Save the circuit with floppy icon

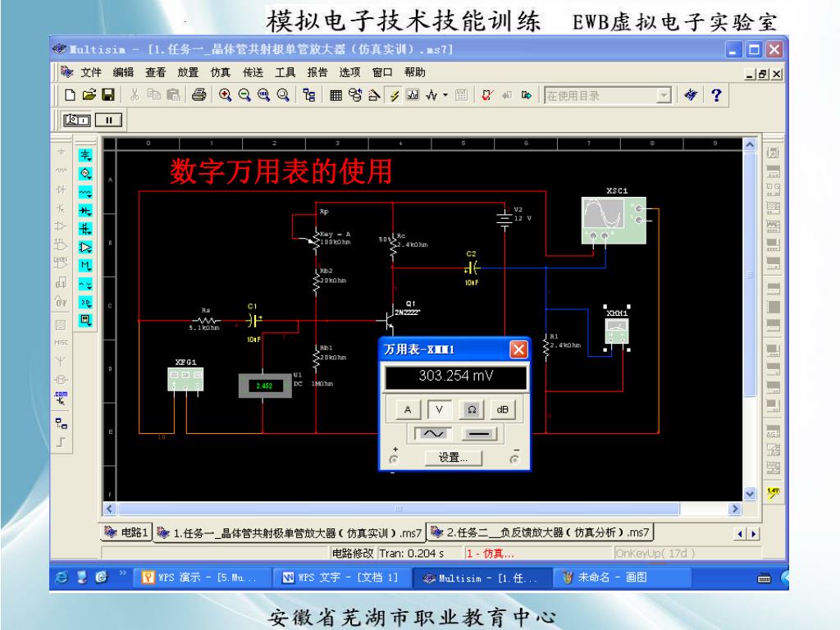click(108, 95)
